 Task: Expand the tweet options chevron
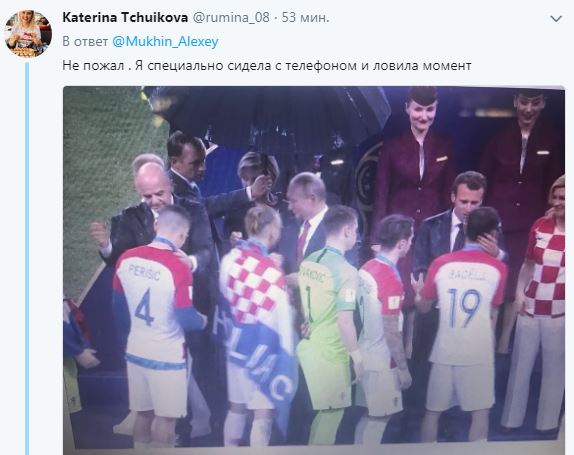pyautogui.click(x=556, y=19)
